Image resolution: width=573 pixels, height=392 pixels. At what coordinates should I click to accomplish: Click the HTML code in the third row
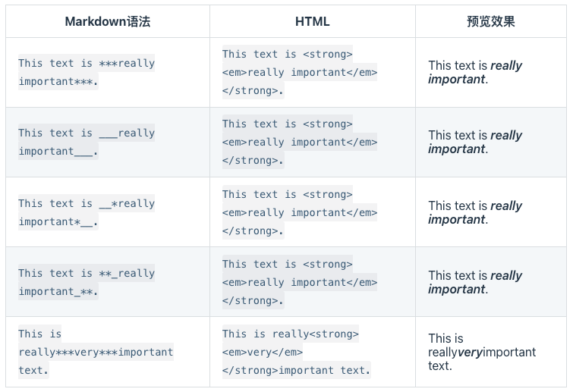point(299,212)
